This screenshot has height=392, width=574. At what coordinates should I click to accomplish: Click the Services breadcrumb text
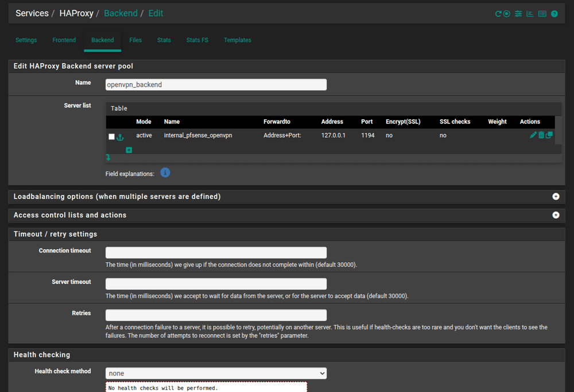tap(32, 13)
